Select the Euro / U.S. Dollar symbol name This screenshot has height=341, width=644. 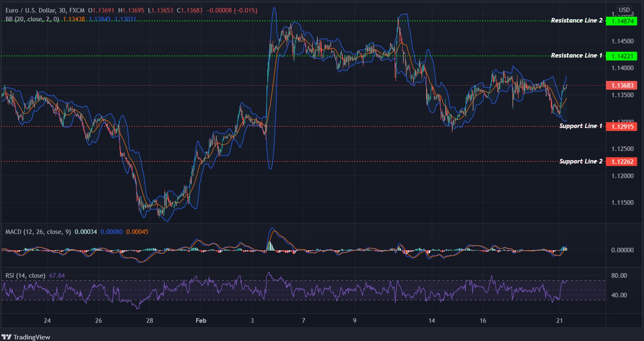31,10
